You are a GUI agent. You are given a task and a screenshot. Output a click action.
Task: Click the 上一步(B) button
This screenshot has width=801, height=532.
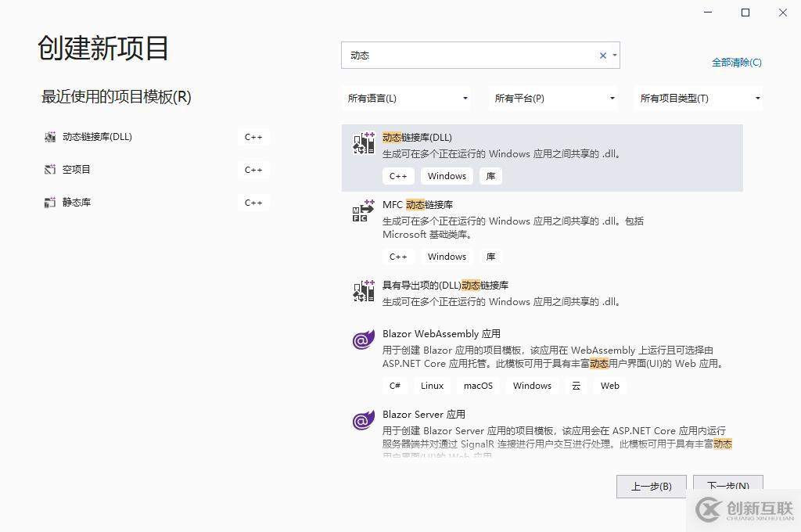click(x=652, y=486)
